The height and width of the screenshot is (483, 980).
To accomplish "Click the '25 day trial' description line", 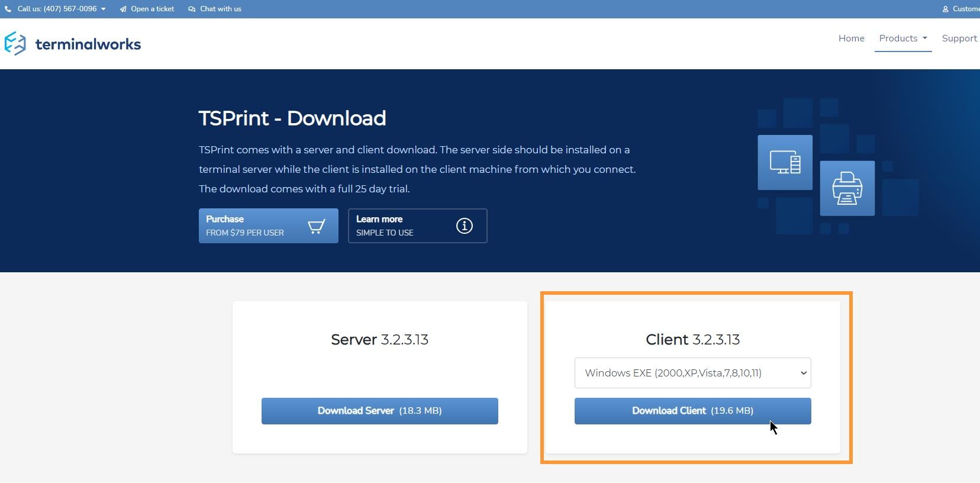I will coord(304,189).
